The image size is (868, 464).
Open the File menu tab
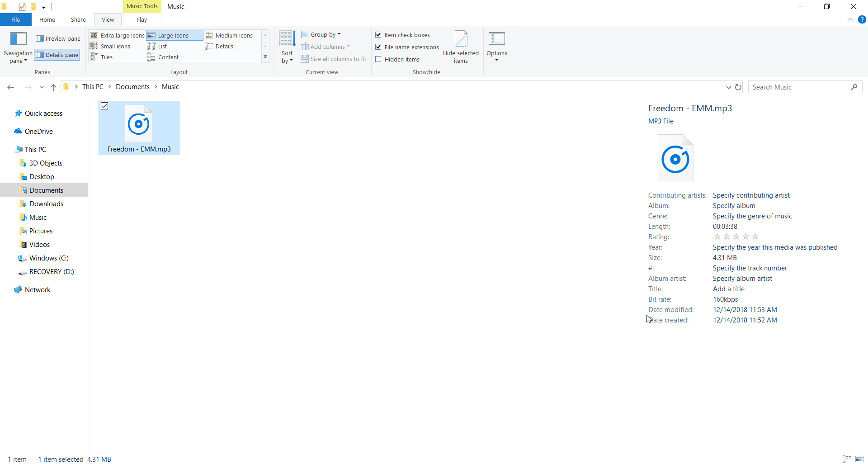[x=15, y=19]
